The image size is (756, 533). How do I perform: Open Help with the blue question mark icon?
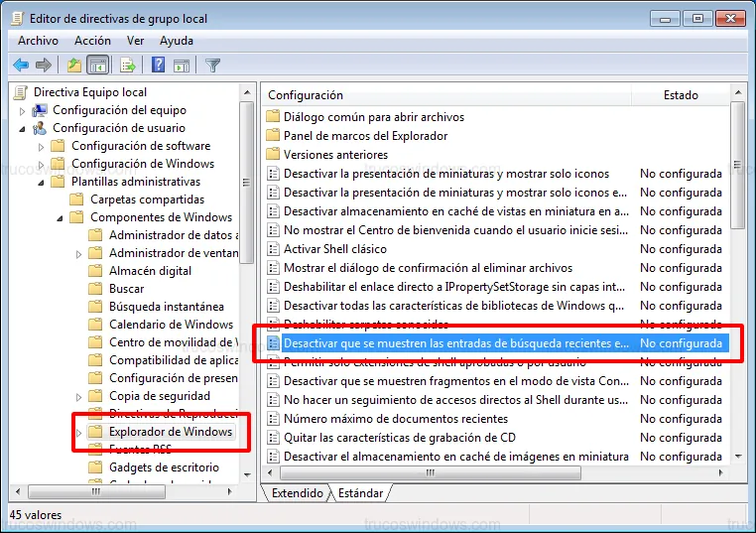(x=158, y=66)
